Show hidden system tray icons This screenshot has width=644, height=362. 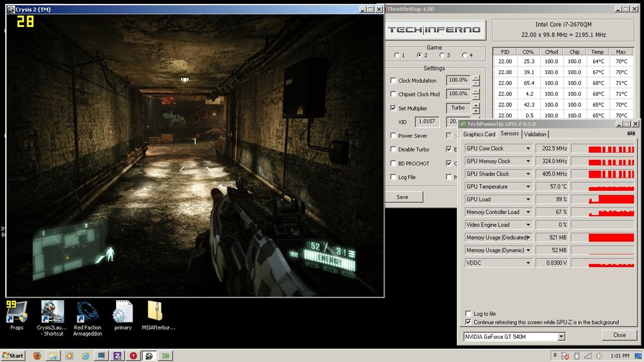(x=555, y=356)
